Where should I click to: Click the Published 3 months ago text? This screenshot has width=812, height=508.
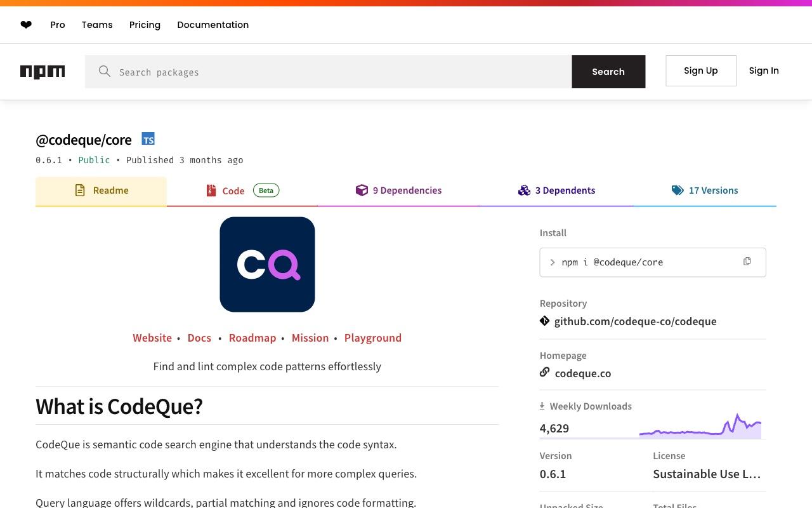click(x=185, y=160)
